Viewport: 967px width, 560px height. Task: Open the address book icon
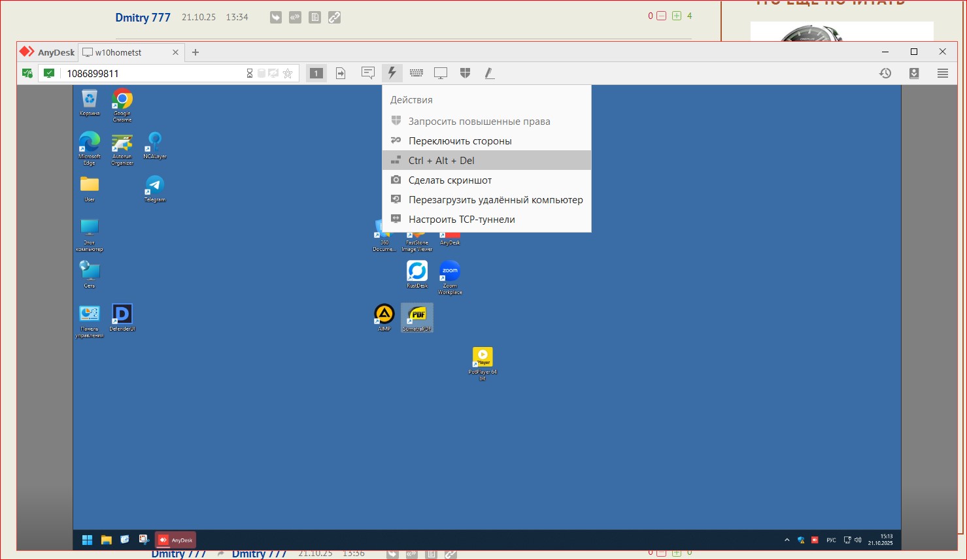[x=914, y=73]
